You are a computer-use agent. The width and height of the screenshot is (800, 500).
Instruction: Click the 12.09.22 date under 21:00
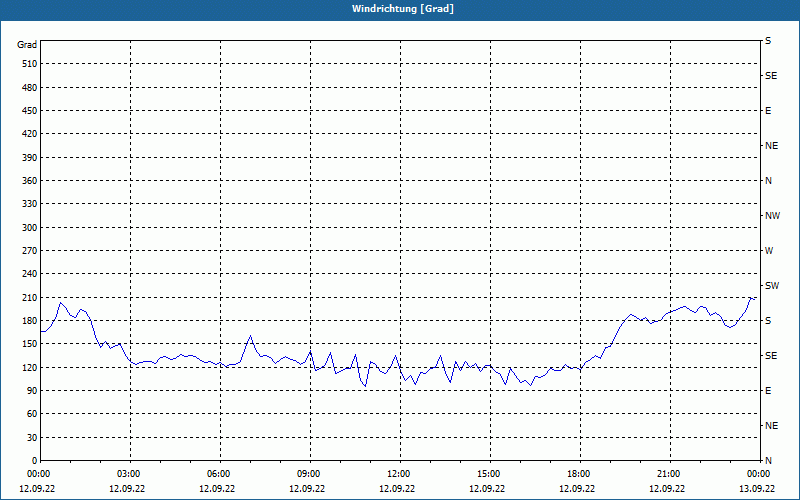(x=667, y=488)
